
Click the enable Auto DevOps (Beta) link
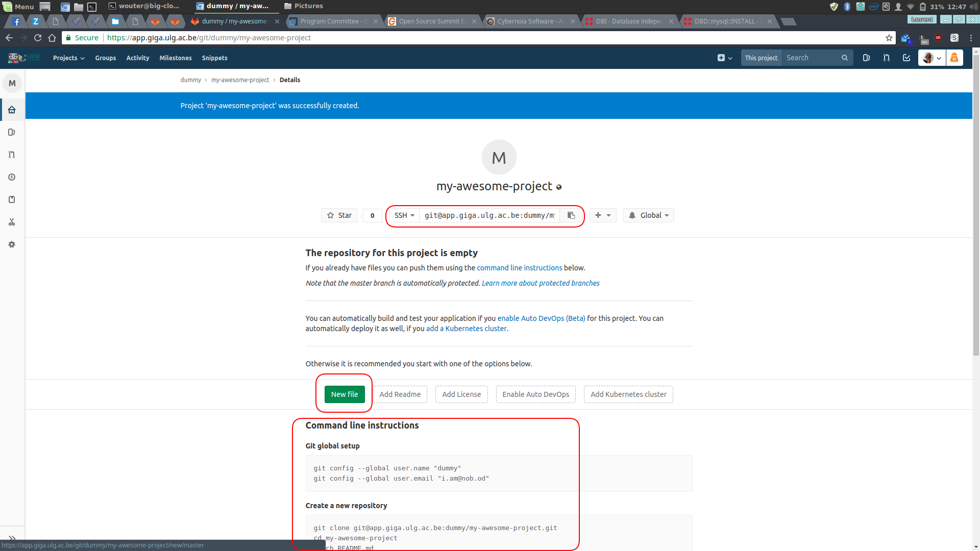[x=542, y=318]
